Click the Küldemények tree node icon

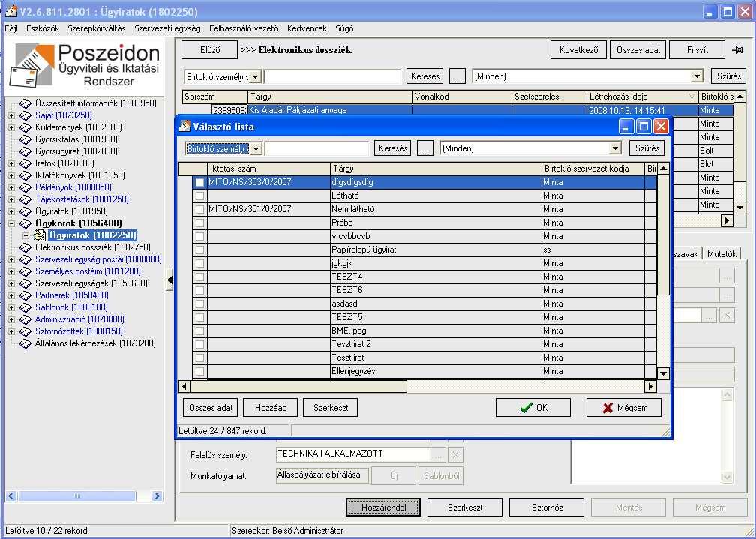(25, 127)
